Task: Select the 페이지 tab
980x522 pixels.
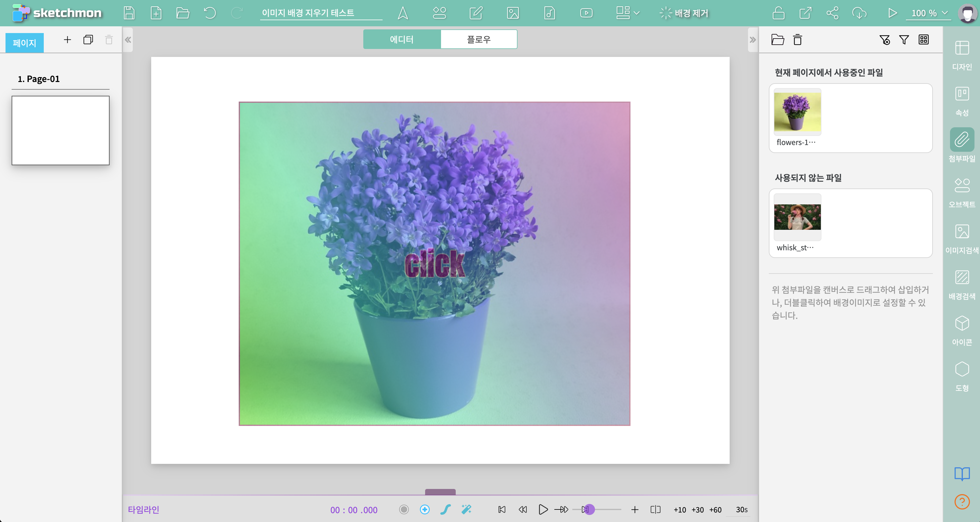Action: click(x=24, y=43)
